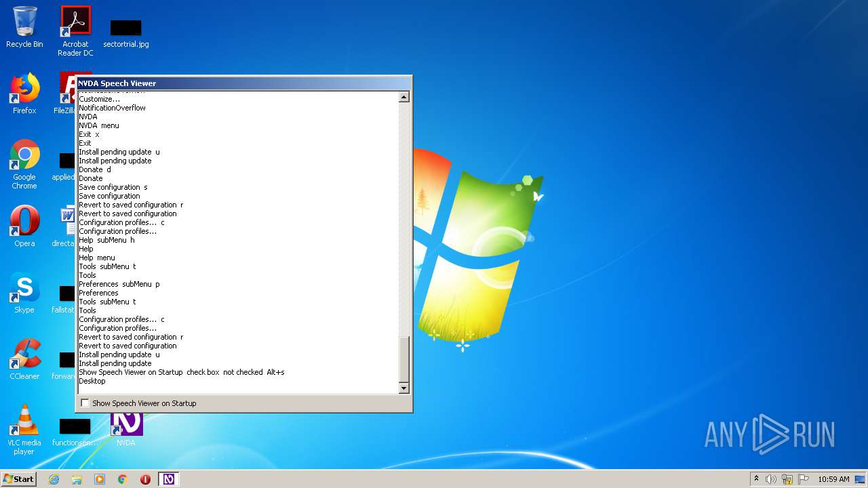The image size is (868, 488).
Task: Click the 'Customize...' line in speech log
Action: pyautogui.click(x=99, y=99)
